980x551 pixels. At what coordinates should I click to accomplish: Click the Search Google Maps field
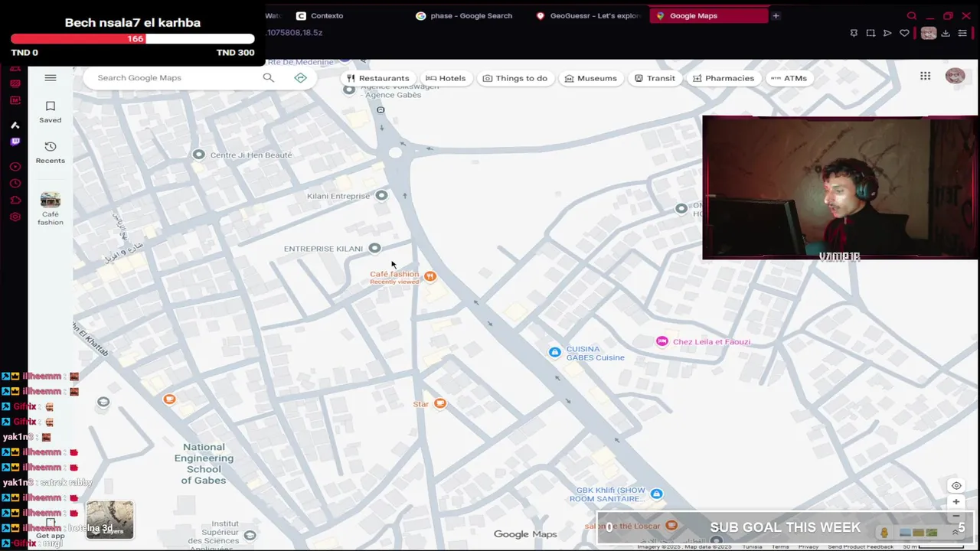(176, 77)
